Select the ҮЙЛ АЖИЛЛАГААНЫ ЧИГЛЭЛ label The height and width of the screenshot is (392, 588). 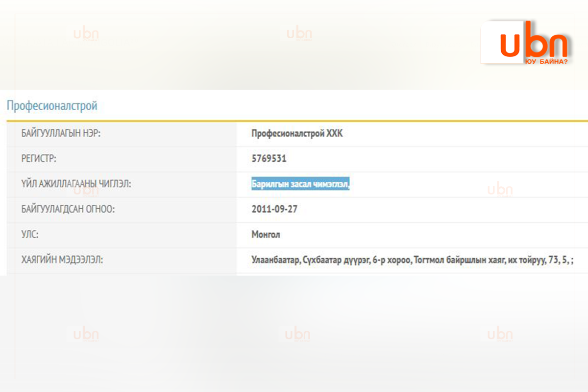[x=76, y=184]
